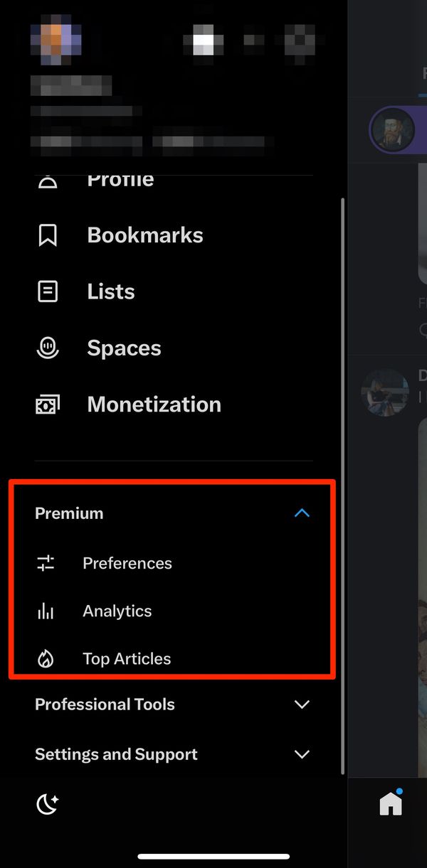Expand Professional Tools section

pyautogui.click(x=301, y=704)
